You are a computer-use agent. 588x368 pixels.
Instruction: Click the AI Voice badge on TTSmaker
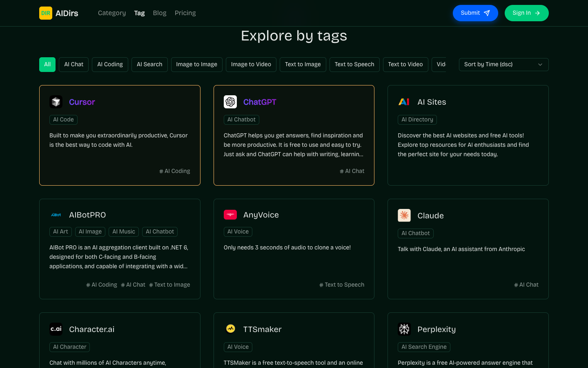click(x=238, y=347)
